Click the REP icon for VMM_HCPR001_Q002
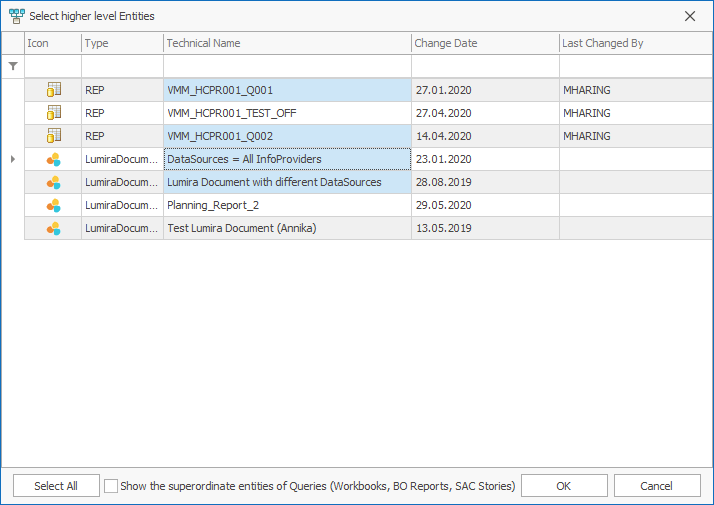The image size is (714, 505). click(54, 136)
